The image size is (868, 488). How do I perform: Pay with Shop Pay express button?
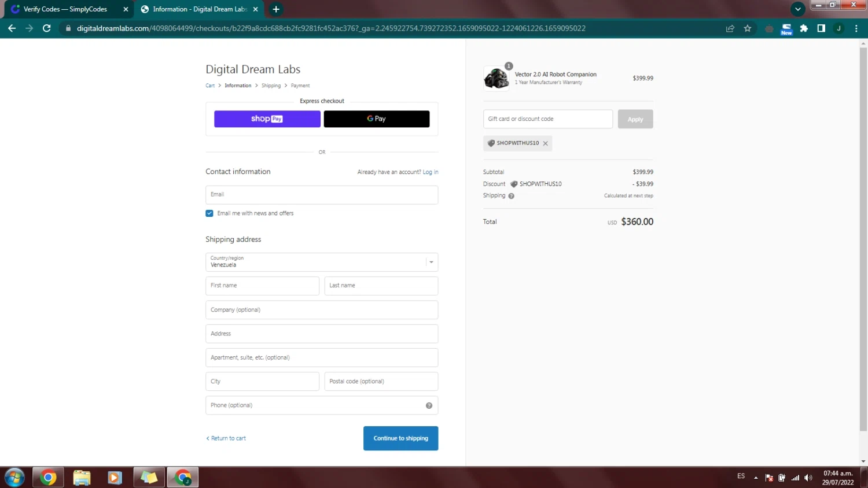(267, 119)
